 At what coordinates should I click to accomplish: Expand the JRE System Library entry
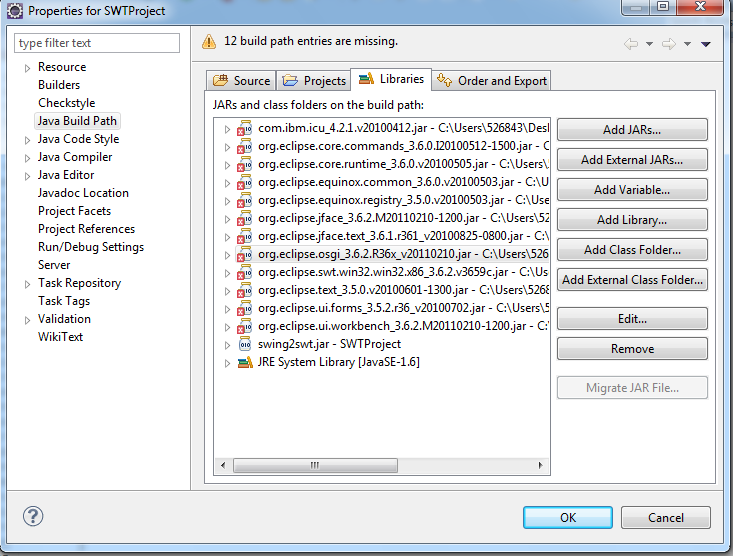(227, 363)
